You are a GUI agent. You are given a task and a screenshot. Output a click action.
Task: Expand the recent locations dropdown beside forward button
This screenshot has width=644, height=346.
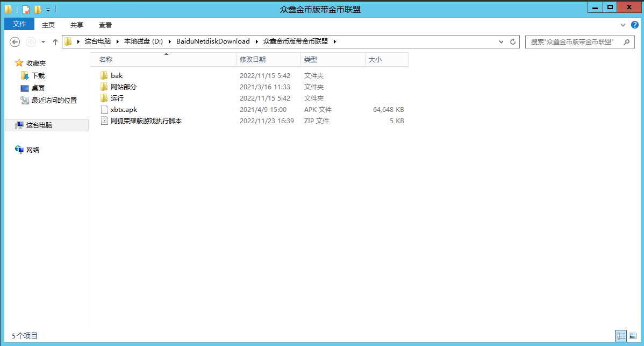pyautogui.click(x=42, y=41)
